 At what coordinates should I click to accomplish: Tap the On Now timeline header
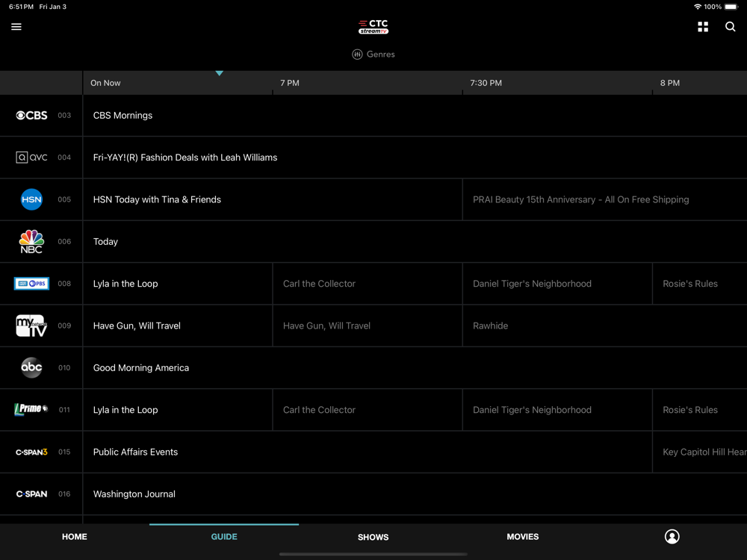click(x=105, y=83)
